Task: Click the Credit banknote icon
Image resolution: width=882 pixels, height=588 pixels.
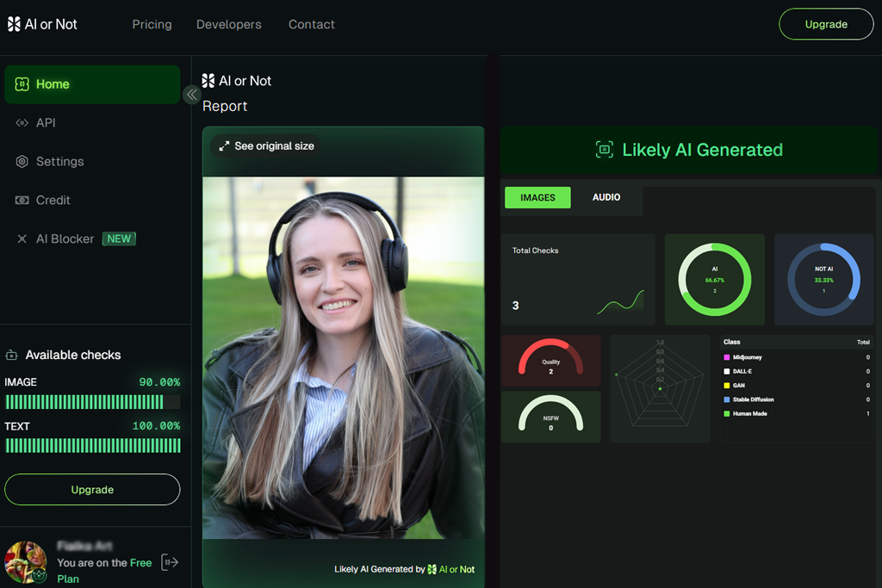Action: point(22,200)
